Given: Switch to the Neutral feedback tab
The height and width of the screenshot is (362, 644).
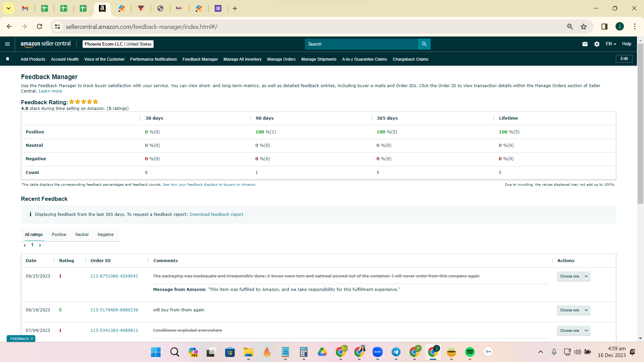Looking at the screenshot, I should [x=82, y=235].
